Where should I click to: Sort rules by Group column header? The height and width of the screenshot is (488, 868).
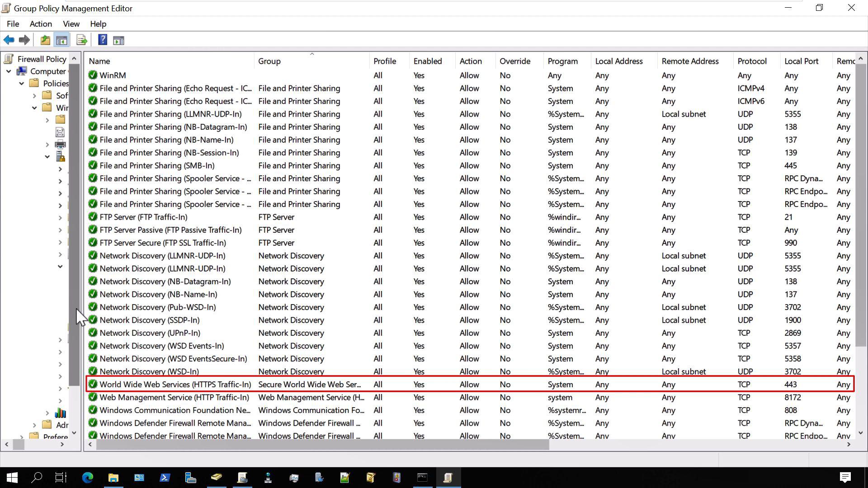coord(269,61)
